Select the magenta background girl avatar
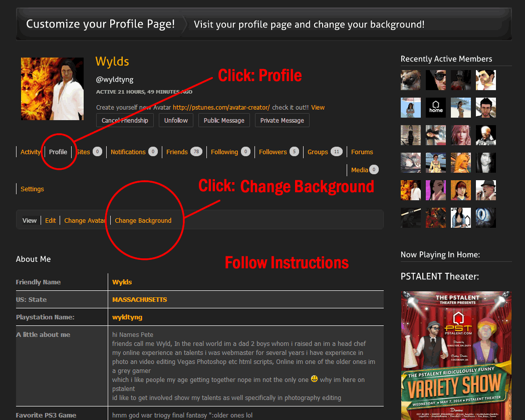 click(x=435, y=190)
